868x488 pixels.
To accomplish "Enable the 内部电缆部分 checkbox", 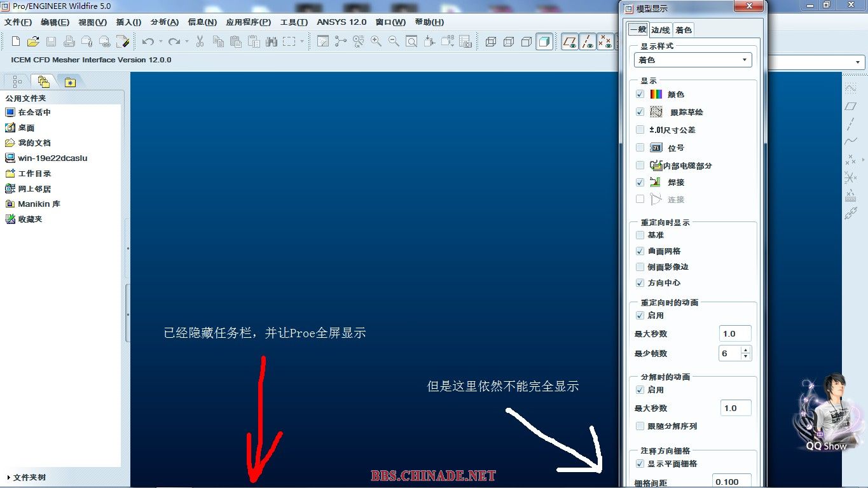I will 640,165.
